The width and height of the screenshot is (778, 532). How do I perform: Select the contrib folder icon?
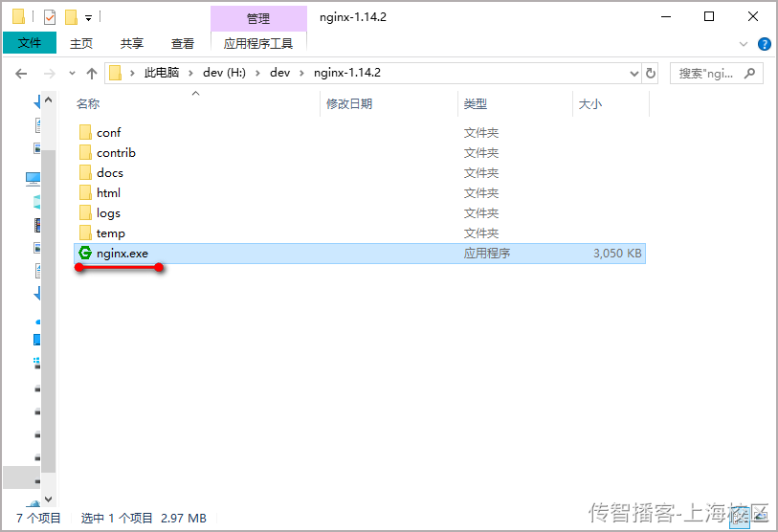click(x=85, y=152)
